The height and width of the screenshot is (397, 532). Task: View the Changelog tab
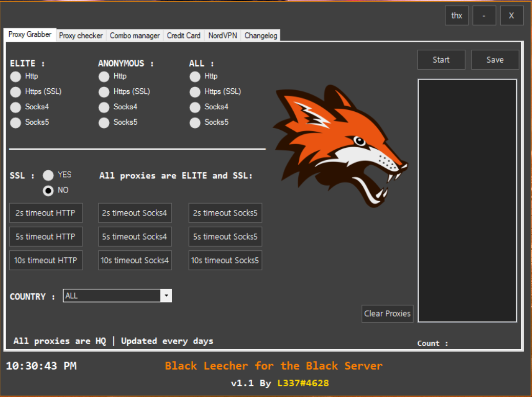point(261,35)
